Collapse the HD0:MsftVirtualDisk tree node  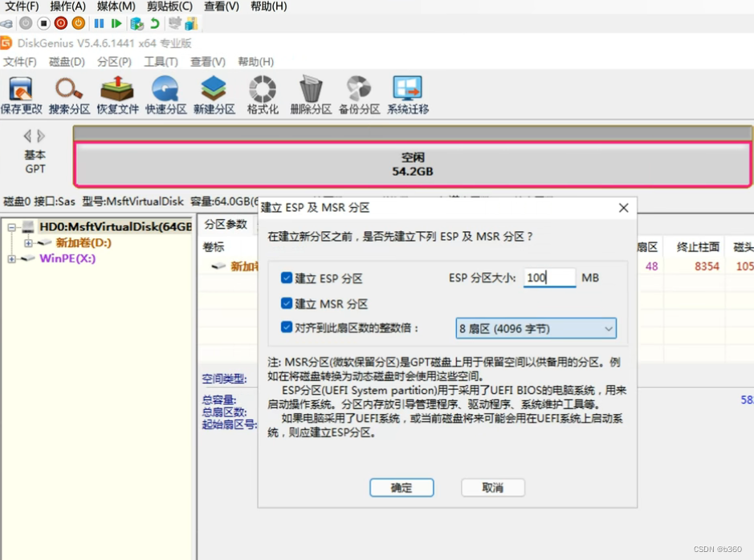(11, 227)
